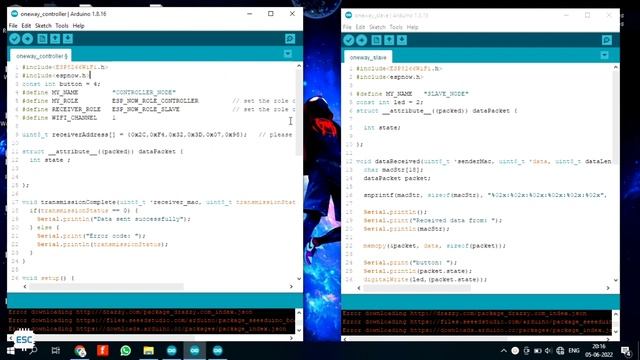The width and height of the screenshot is (640, 360).
Task: Click digitalWrite line in slave code
Action: [x=425, y=280]
